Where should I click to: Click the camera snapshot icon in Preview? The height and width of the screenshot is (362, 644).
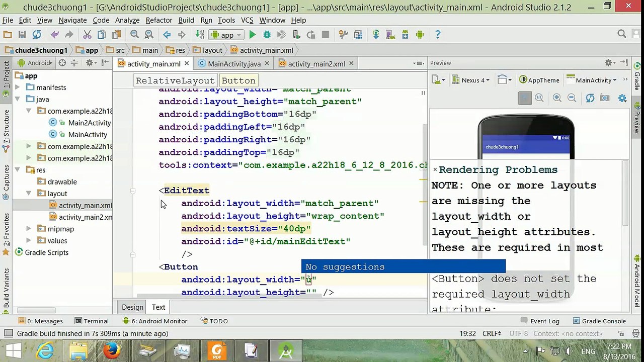pos(605,98)
